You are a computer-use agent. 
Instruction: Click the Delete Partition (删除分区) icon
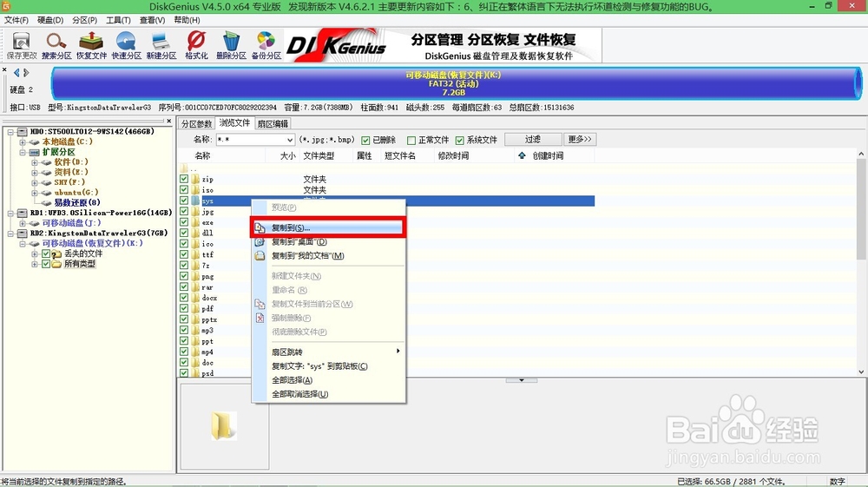pos(231,45)
